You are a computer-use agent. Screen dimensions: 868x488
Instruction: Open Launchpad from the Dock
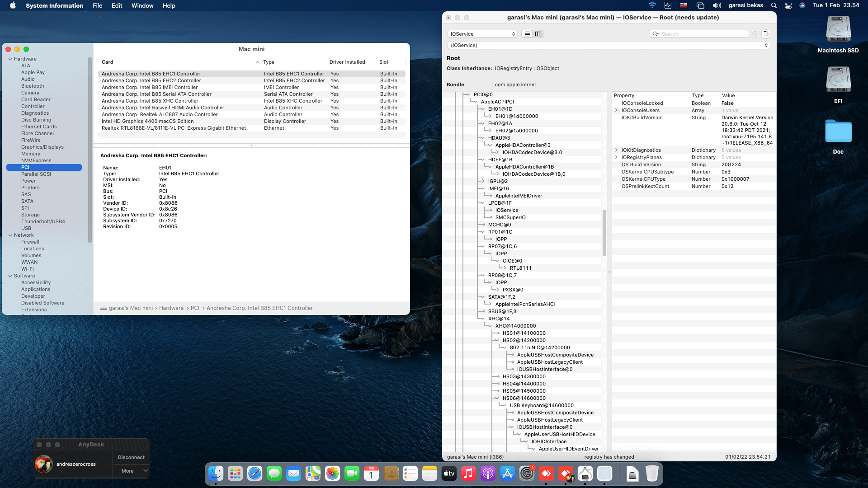(235, 474)
